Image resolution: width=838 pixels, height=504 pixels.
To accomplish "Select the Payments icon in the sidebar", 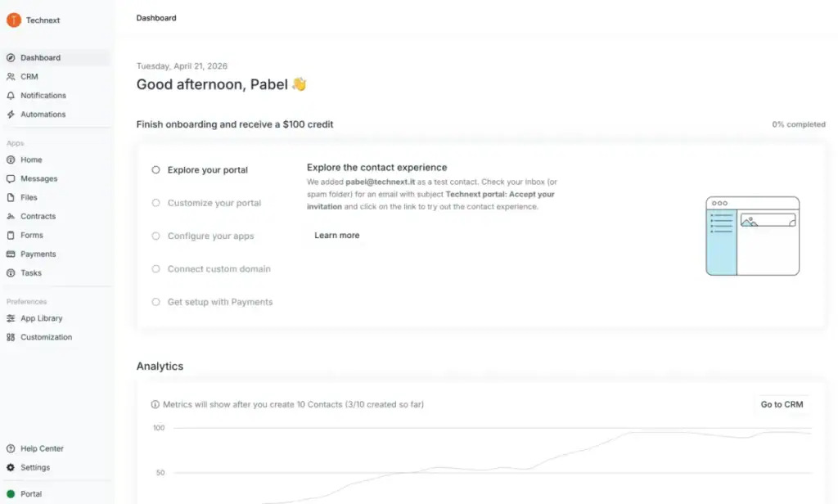I will click(x=10, y=254).
